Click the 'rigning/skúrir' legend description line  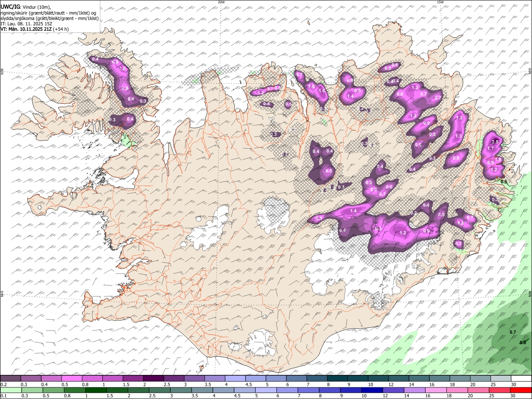coord(48,13)
